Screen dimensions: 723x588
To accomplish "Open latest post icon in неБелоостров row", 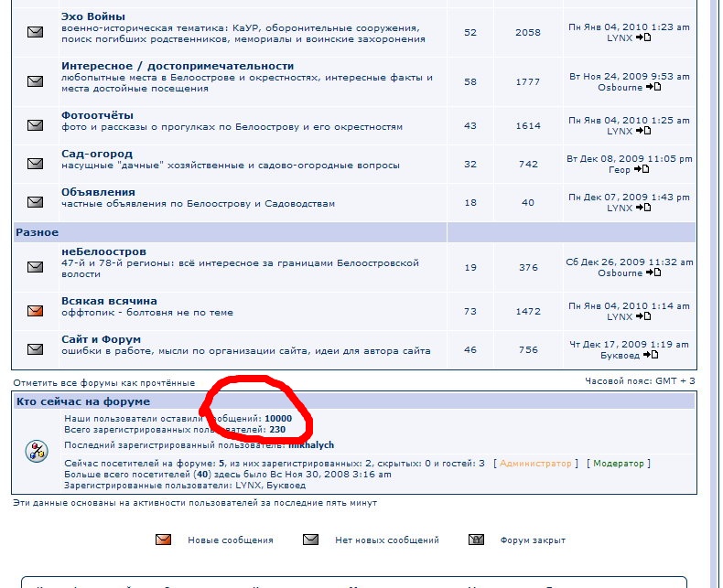I will point(653,273).
